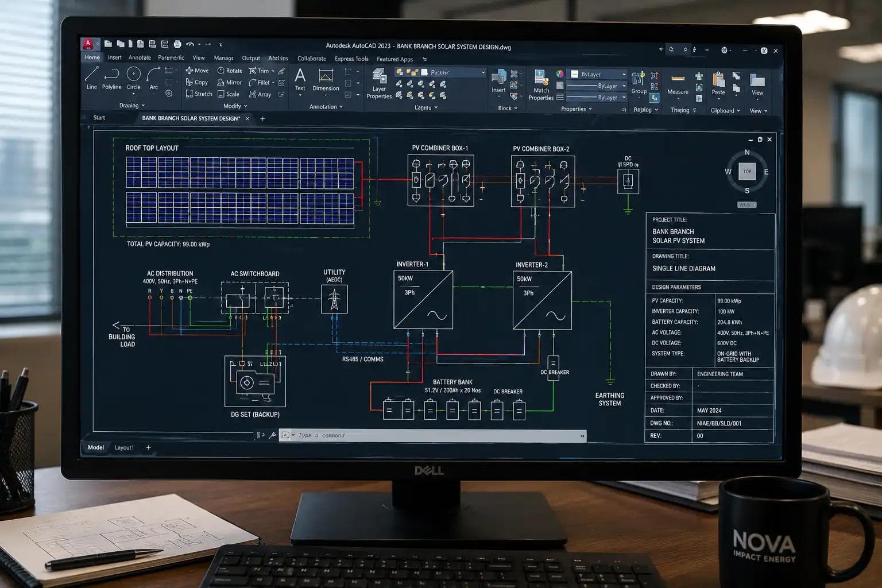Open Layer Properties manager
Screen dimensions: 882x588
[x=379, y=83]
